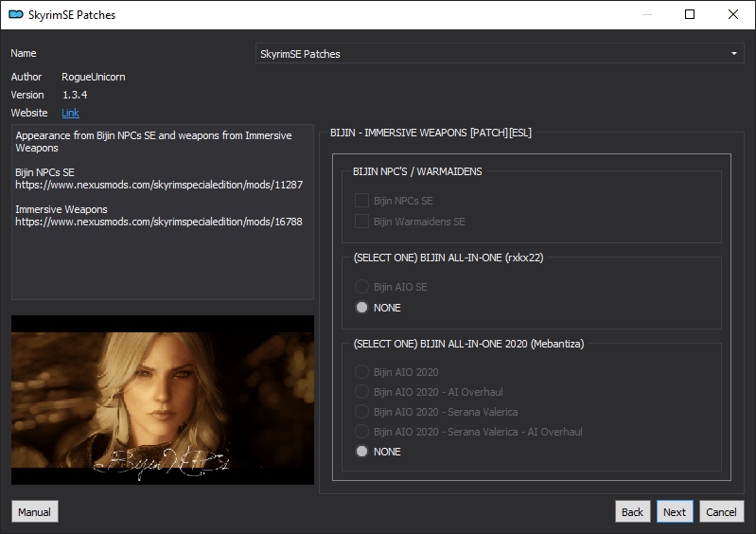Image resolution: width=756 pixels, height=534 pixels.
Task: Open the Name dropdown arrow
Action: tap(734, 54)
